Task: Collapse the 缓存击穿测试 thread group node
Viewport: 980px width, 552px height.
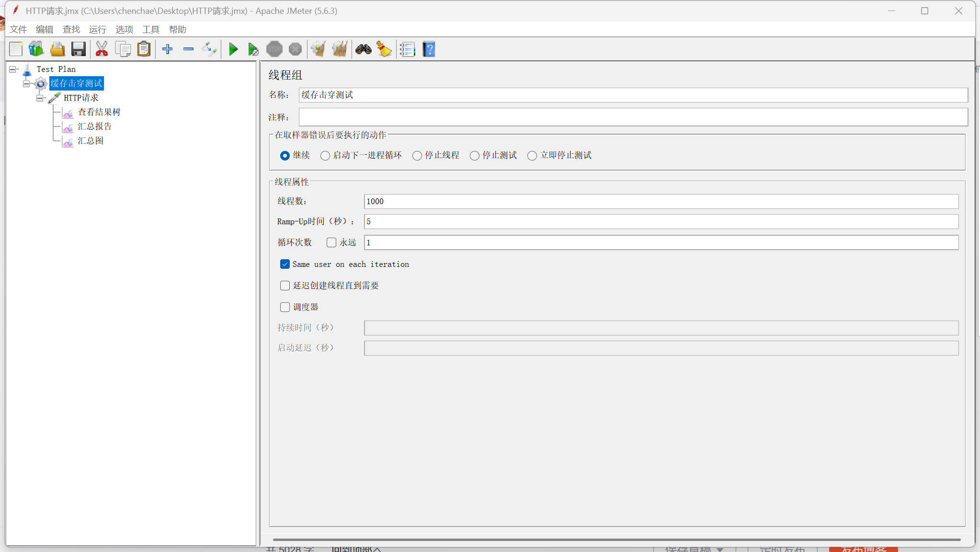Action: [x=26, y=83]
